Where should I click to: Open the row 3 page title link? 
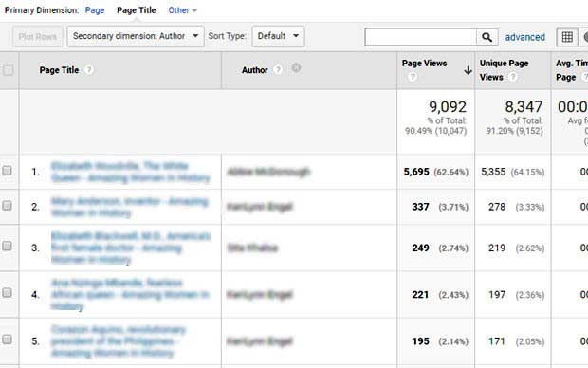click(131, 248)
